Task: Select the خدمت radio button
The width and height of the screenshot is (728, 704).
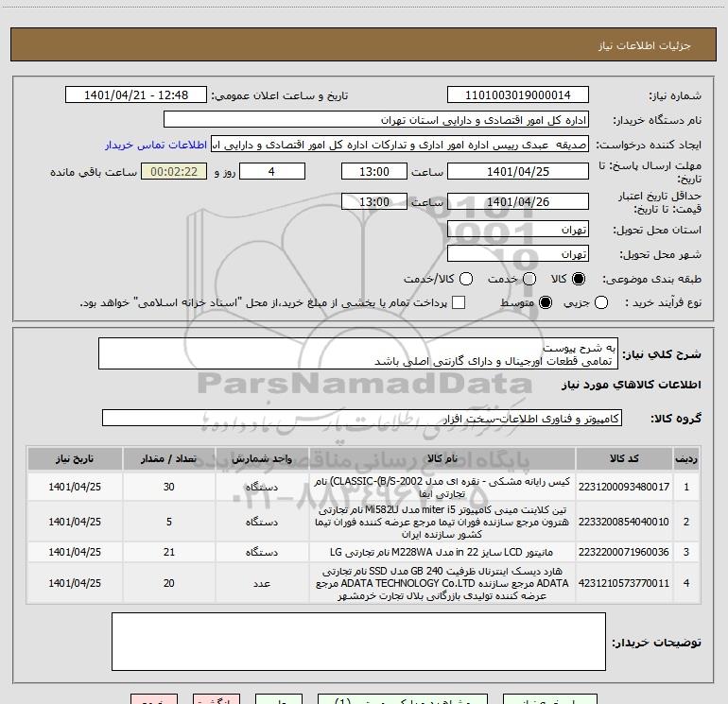Action: coord(529,279)
